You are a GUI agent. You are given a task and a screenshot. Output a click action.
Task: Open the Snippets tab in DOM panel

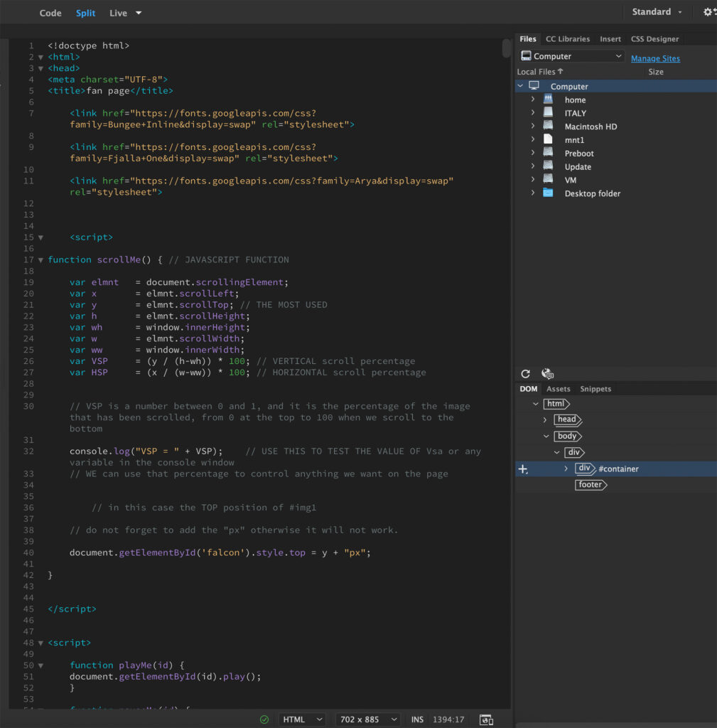click(x=595, y=389)
